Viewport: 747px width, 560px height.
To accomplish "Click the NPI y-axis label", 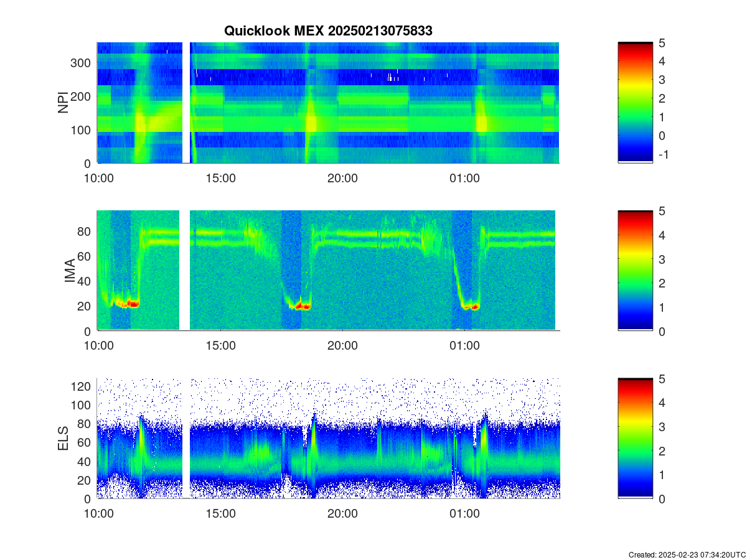I will click(x=63, y=103).
